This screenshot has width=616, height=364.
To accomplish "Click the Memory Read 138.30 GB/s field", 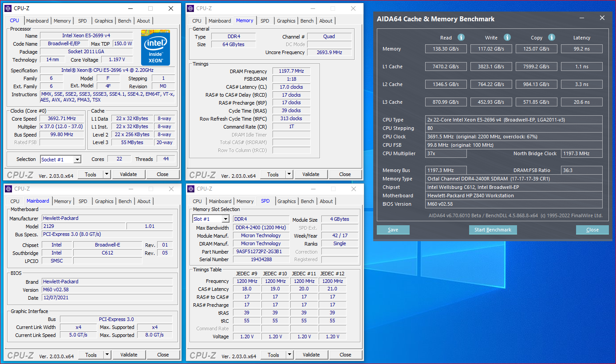I will click(x=446, y=49).
